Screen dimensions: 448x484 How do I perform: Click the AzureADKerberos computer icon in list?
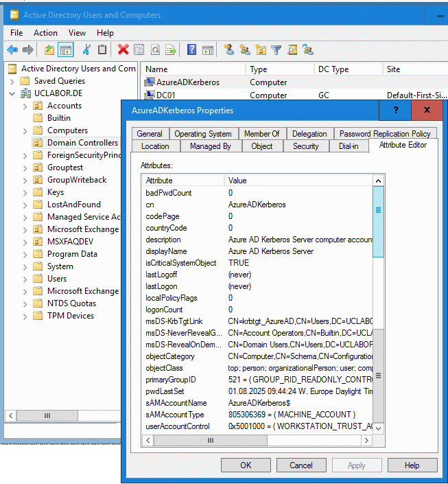(150, 82)
